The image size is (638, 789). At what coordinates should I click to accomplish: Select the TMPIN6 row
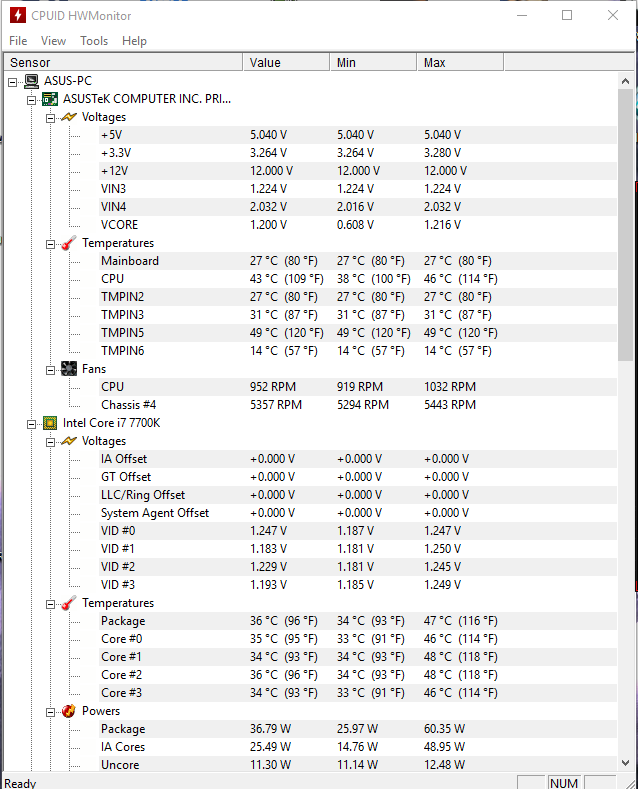[358, 351]
